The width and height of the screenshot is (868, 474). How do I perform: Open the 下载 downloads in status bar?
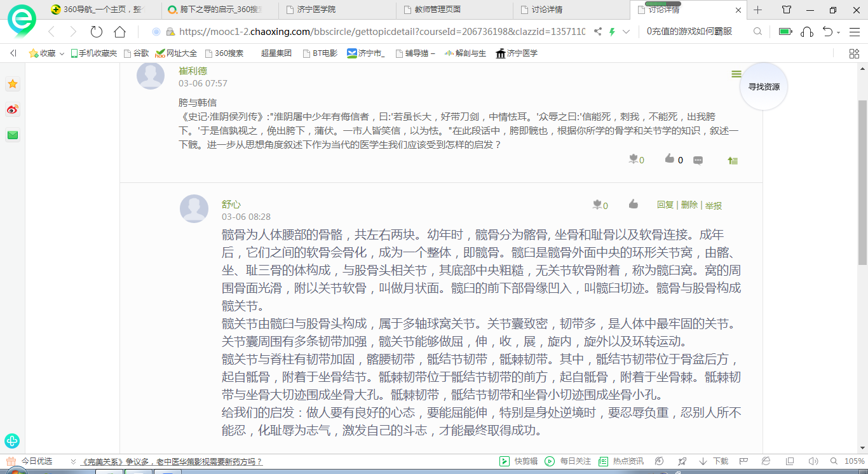click(714, 461)
